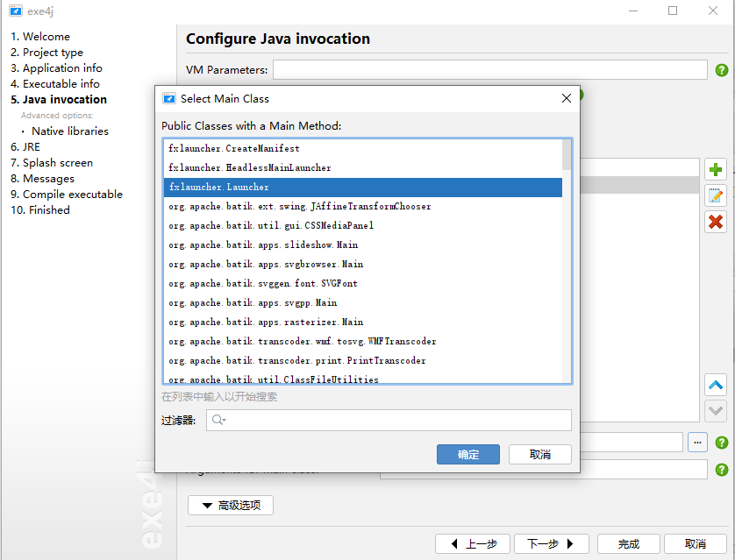This screenshot has width=735, height=560.
Task: Click the ellipsis browse main class button
Action: 697,443
